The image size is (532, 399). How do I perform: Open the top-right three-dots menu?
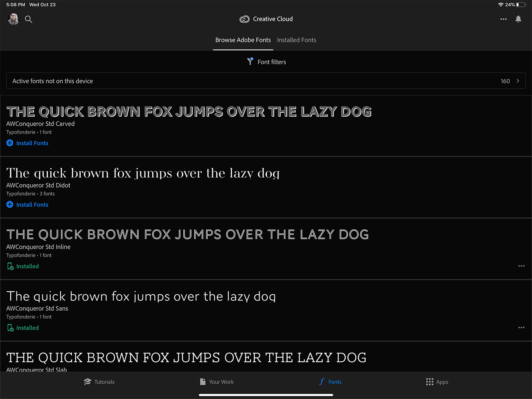click(503, 19)
